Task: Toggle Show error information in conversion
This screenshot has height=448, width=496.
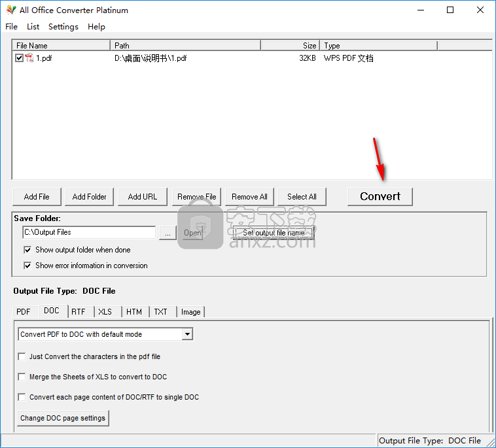Action: [x=27, y=266]
